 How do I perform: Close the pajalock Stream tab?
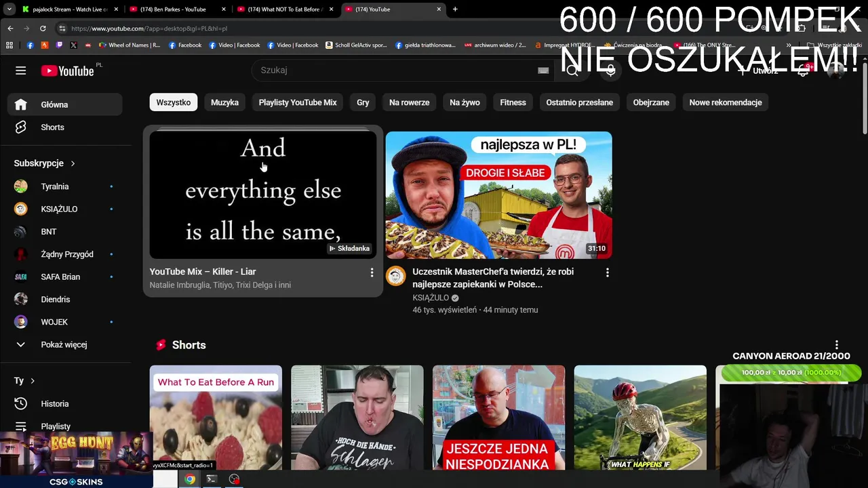(x=115, y=9)
